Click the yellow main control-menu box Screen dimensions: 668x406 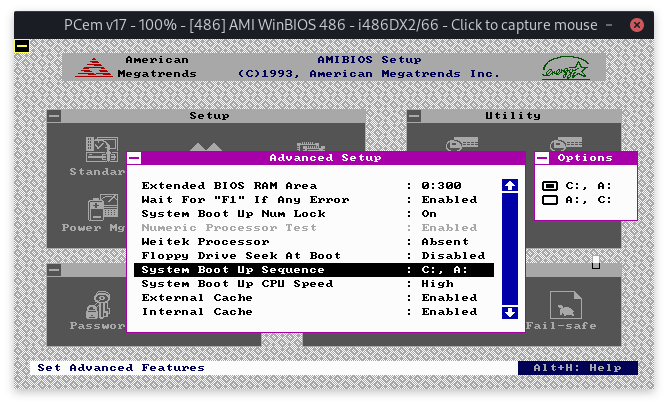[x=22, y=46]
